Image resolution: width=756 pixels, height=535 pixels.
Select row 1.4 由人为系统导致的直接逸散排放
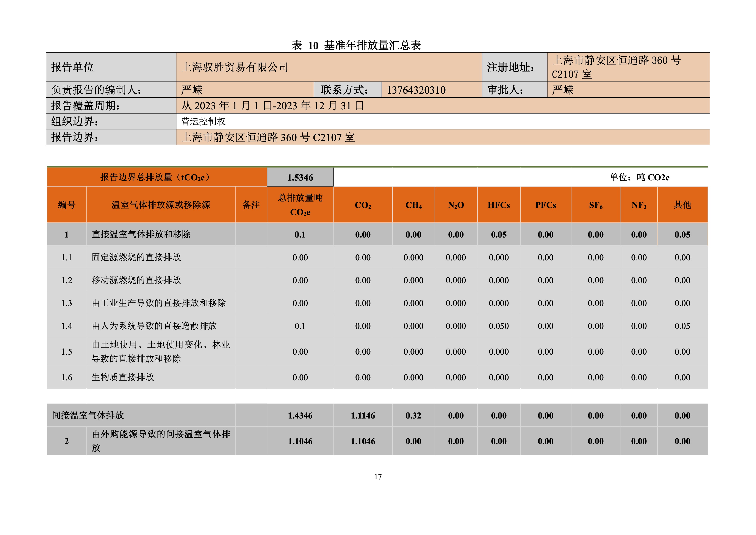point(377,326)
